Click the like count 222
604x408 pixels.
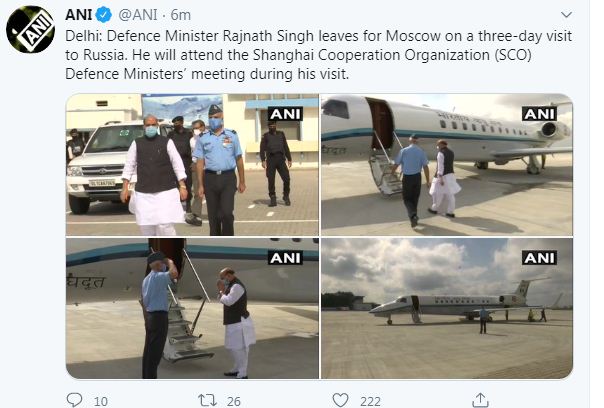click(x=370, y=401)
